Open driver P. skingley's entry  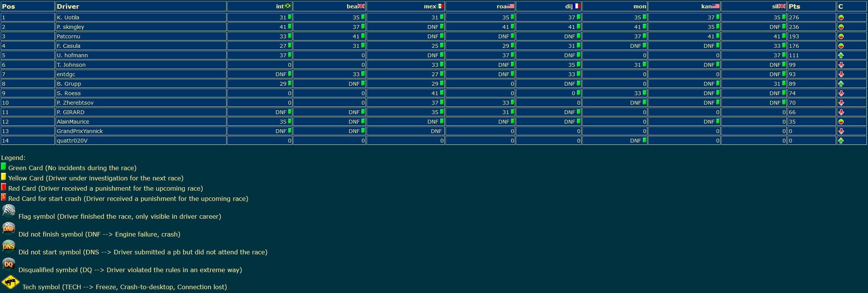70,27
